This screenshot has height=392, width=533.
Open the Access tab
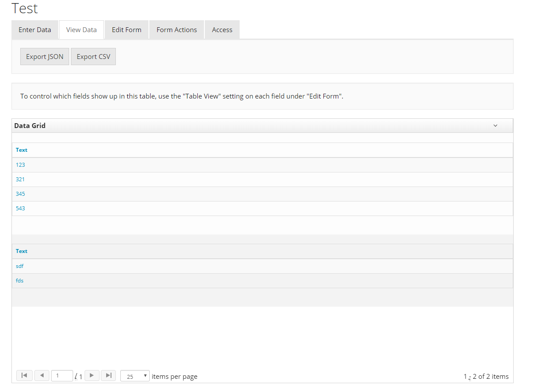[x=222, y=29]
